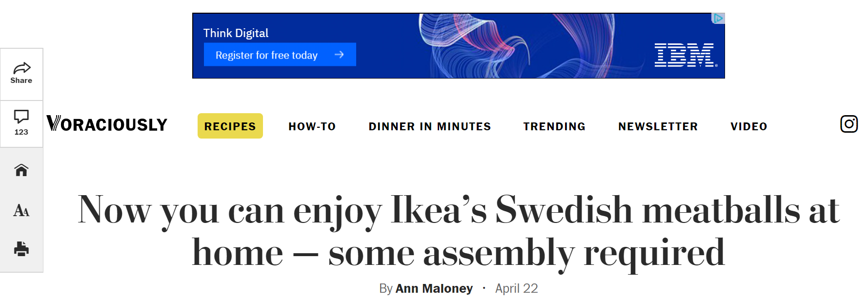
Task: Open the Newsletter page
Action: 658,126
